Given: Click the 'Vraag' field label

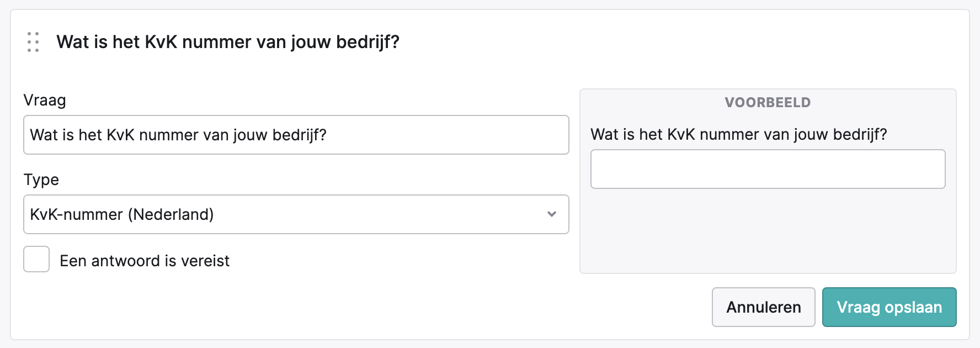Looking at the screenshot, I should point(45,101).
